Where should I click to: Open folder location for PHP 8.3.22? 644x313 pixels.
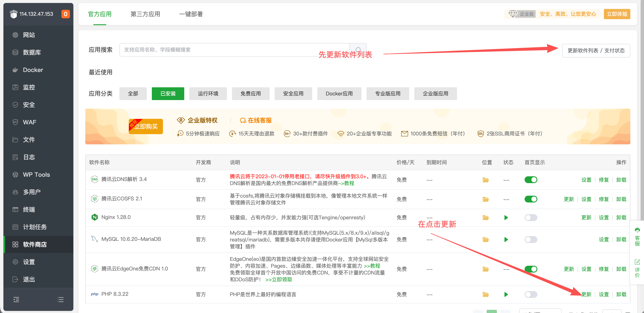486,294
